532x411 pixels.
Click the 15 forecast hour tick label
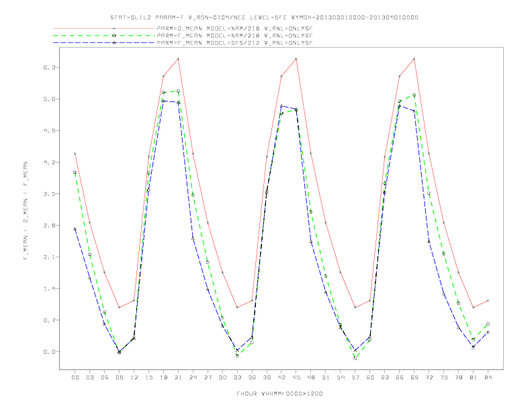(x=148, y=377)
